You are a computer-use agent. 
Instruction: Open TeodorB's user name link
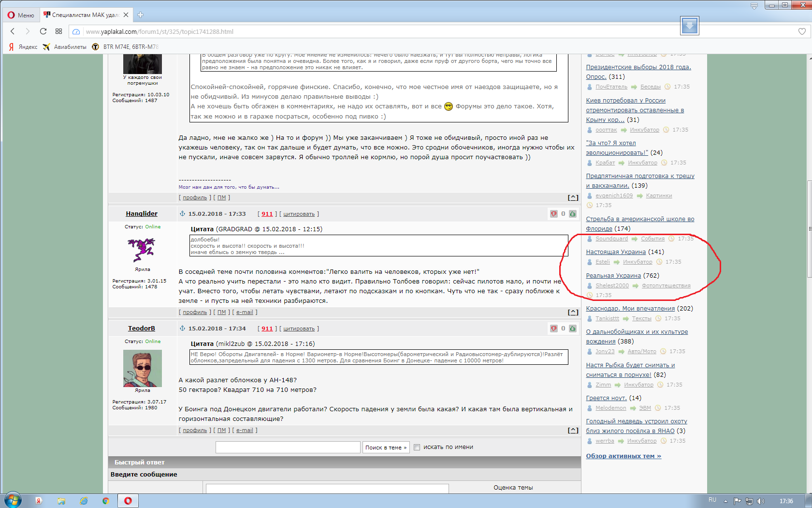(142, 329)
